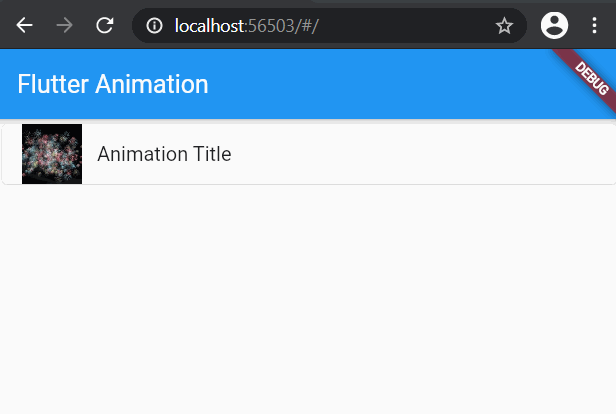This screenshot has height=414, width=616.
Task: Click the browser forward arrow
Action: [x=64, y=26]
